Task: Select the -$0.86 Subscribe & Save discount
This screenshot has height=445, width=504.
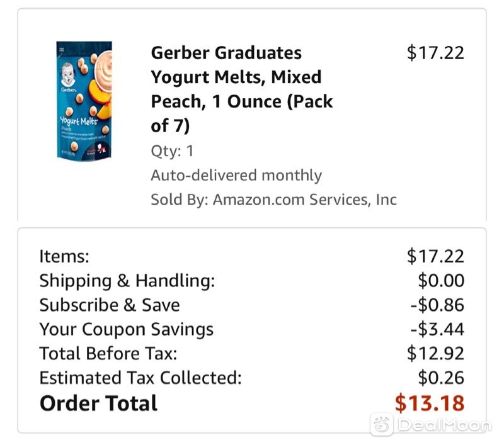Action: click(x=437, y=305)
